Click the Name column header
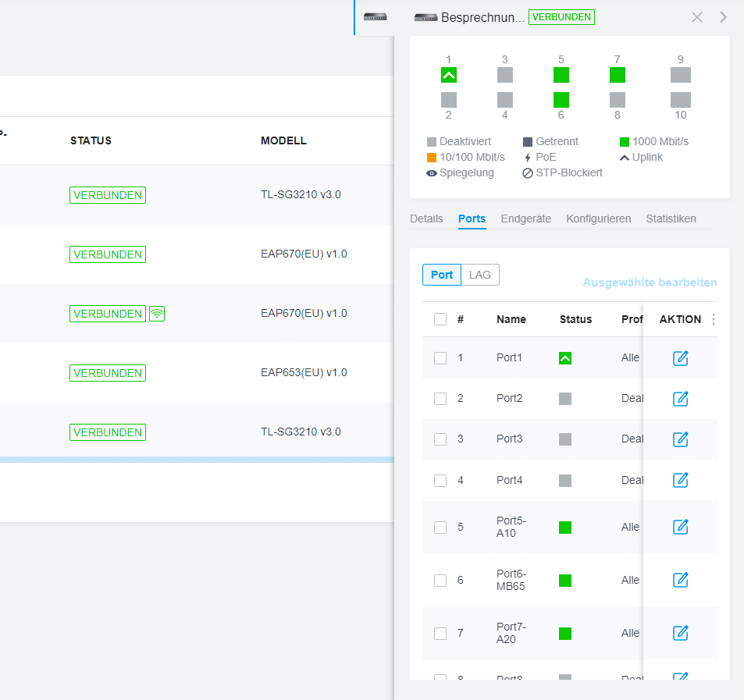 click(x=511, y=319)
